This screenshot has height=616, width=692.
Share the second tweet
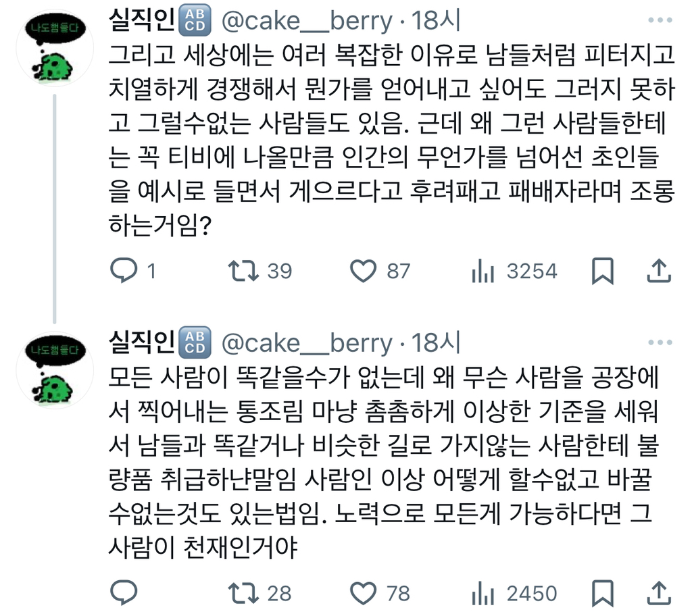click(658, 593)
